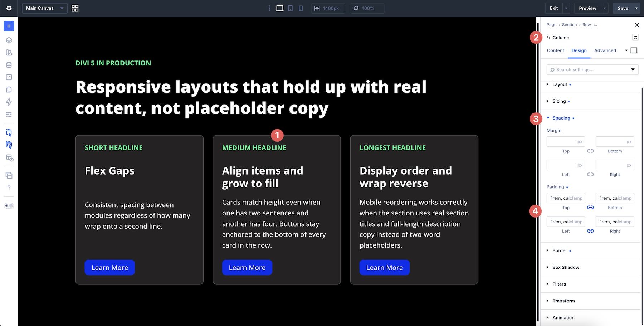The image size is (644, 326).
Task: Open the database icon in left sidebar
Action: pyautogui.click(x=9, y=65)
